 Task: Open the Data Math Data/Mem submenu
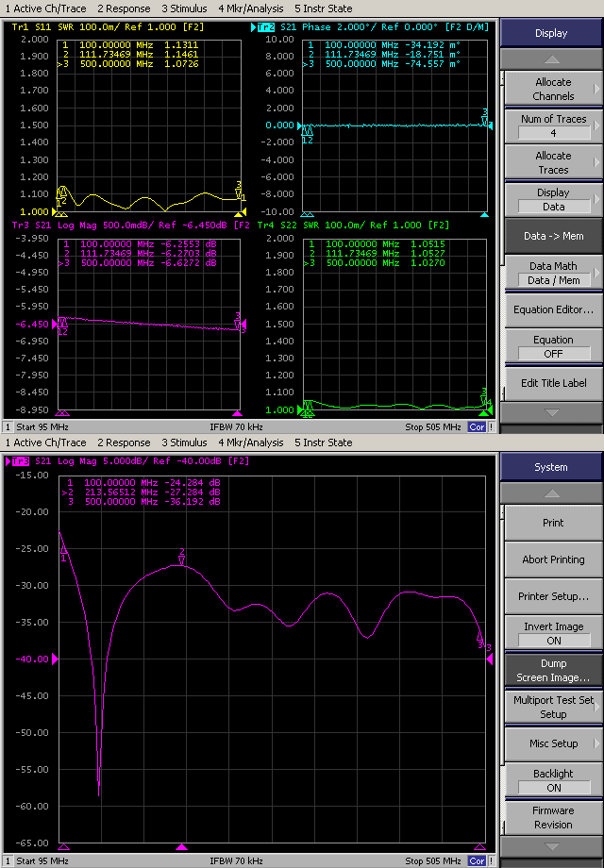tap(553, 273)
